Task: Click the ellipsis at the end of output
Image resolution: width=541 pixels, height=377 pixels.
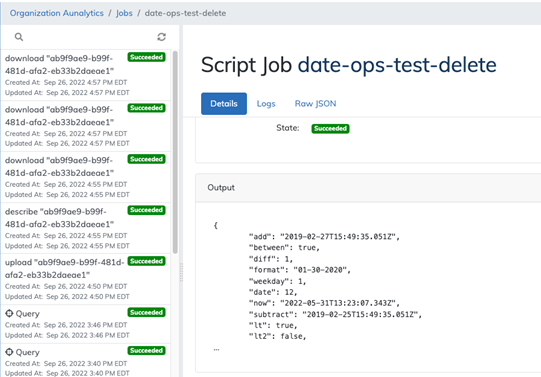Action: pos(216,349)
